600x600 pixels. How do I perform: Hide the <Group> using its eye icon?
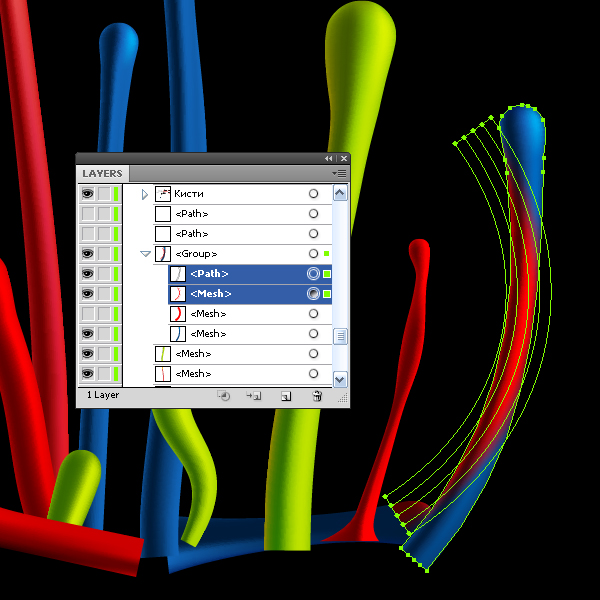tap(88, 253)
